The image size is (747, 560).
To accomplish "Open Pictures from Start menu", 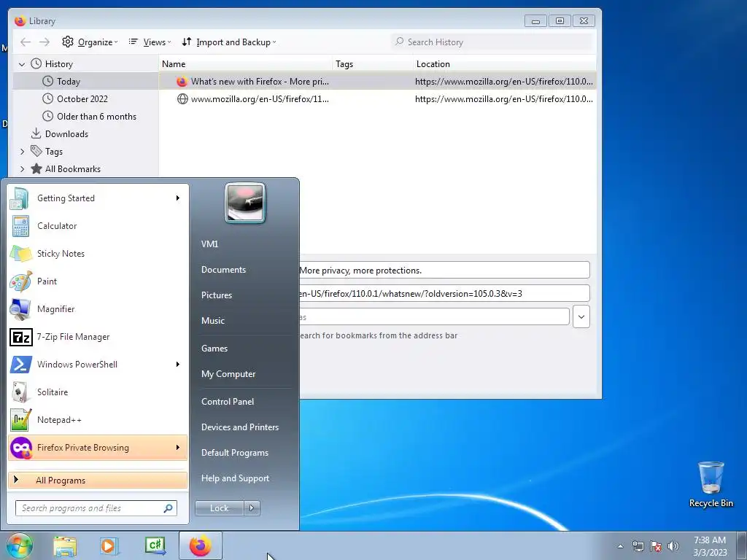I will (x=216, y=295).
